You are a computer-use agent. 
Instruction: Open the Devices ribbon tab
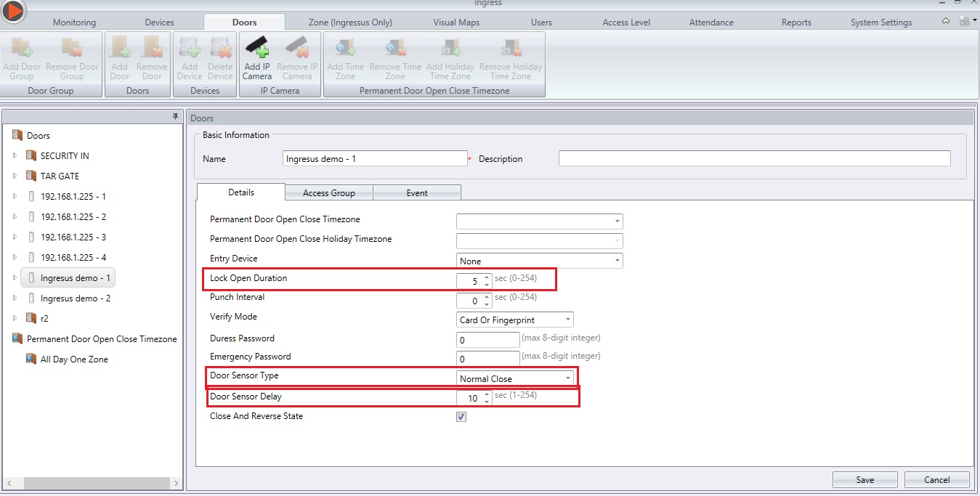click(159, 23)
